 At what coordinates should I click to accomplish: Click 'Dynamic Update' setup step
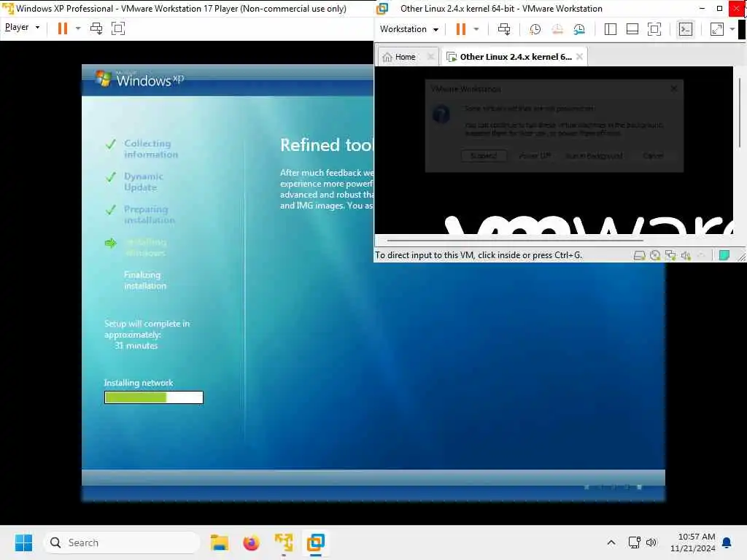[x=144, y=182]
